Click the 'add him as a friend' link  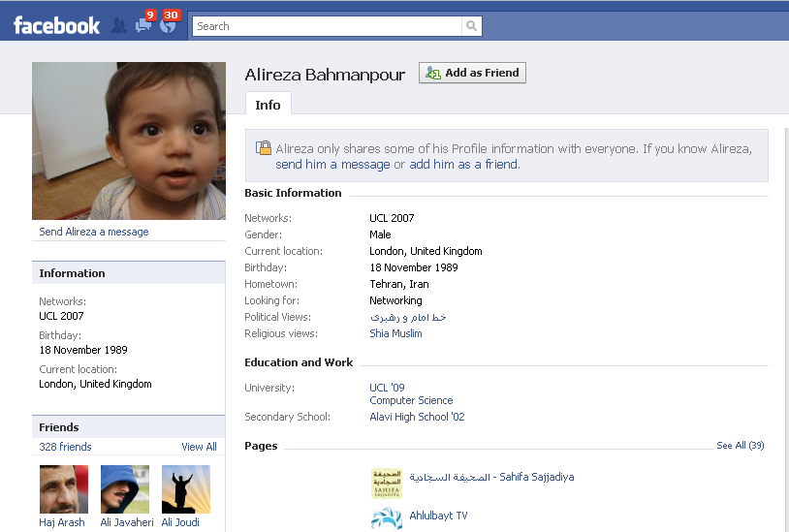(x=463, y=165)
